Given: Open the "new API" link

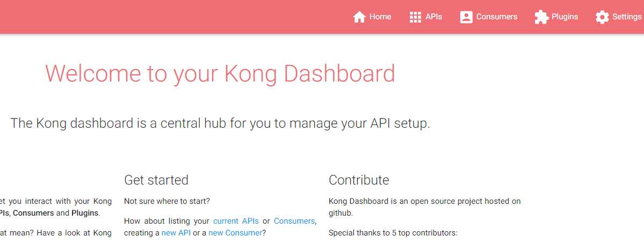Looking at the screenshot, I should tap(176, 233).
